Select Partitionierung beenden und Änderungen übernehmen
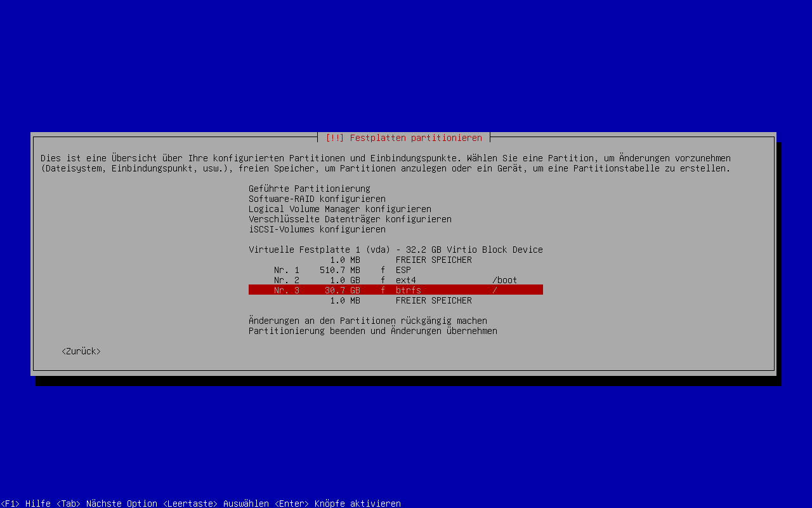The height and width of the screenshot is (508, 812). point(372,331)
